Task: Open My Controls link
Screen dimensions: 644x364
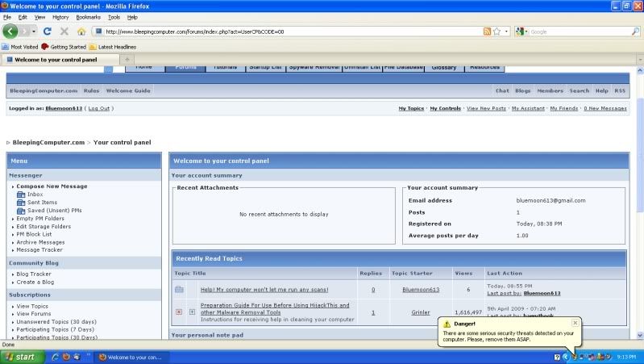Action: (445, 109)
